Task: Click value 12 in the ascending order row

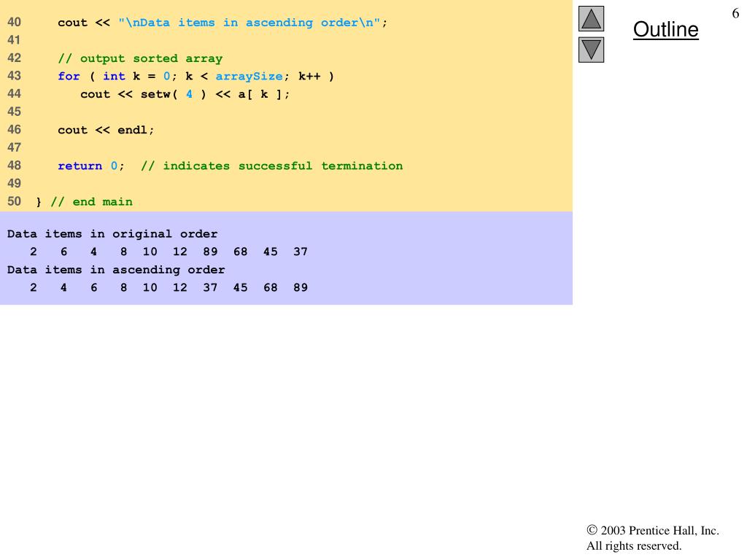Action: [x=179, y=287]
